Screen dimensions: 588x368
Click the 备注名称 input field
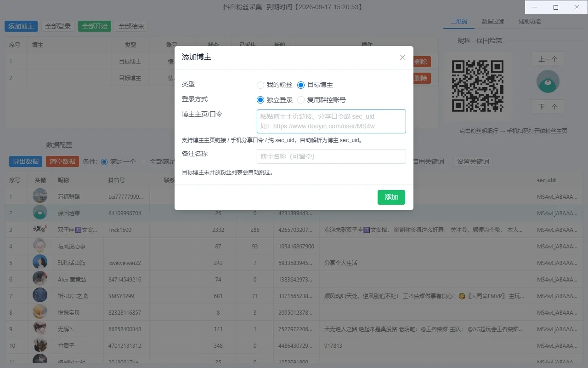pyautogui.click(x=331, y=156)
